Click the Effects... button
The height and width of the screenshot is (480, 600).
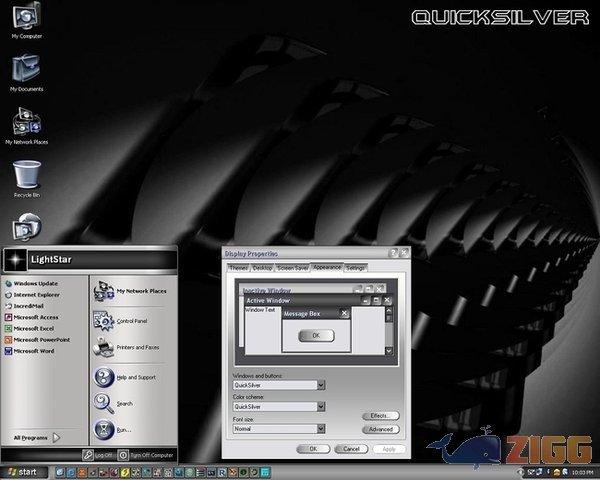[380, 416]
